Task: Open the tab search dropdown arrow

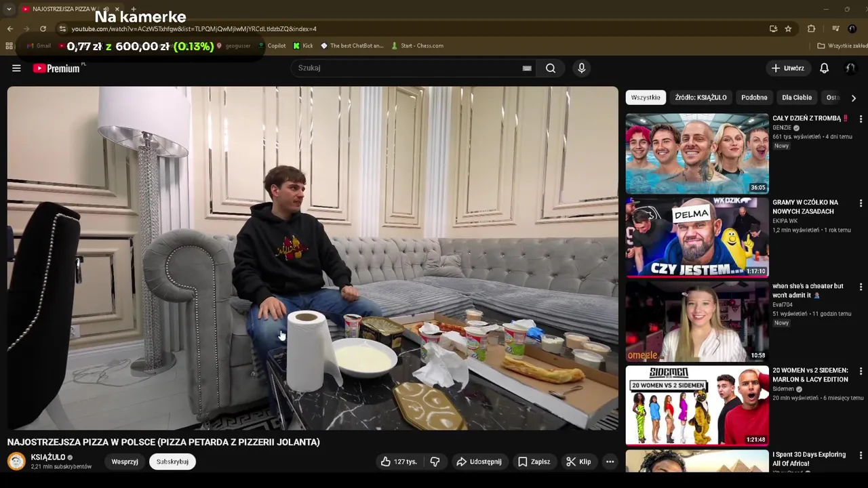Action: click(9, 9)
